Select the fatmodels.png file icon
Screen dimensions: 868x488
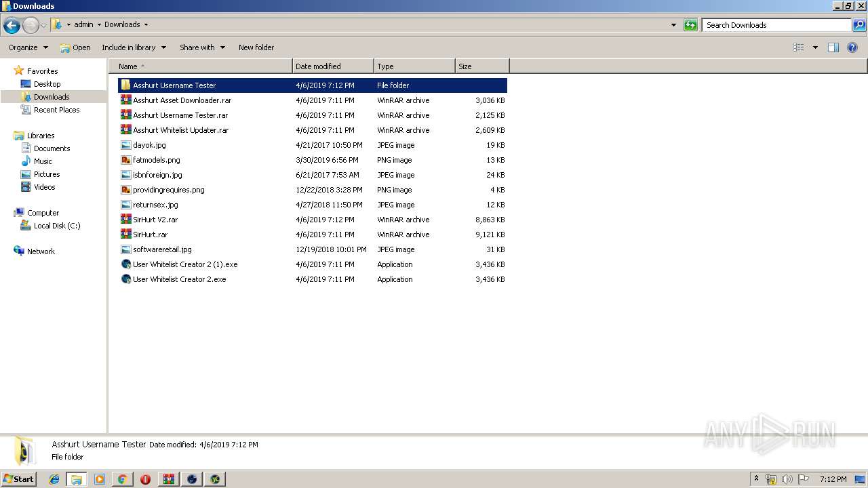[125, 160]
